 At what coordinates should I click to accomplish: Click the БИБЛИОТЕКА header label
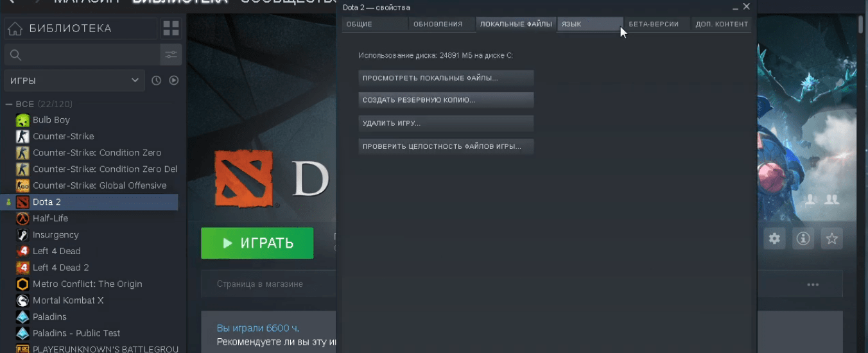click(x=71, y=28)
